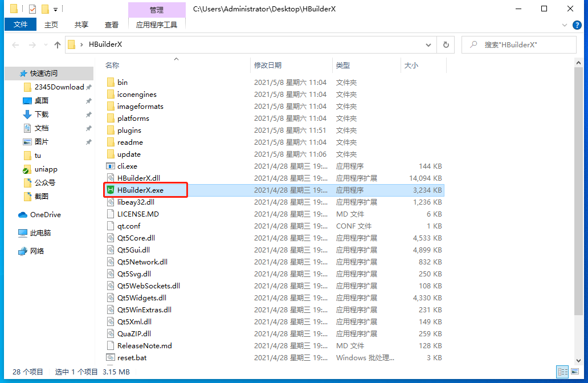The image size is (588, 383).
Task: Sort by 大小 column header
Action: pos(411,66)
